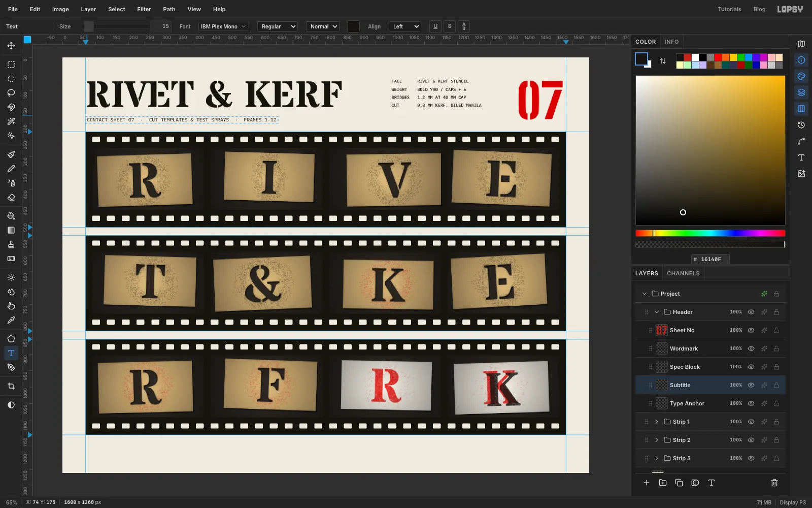812x508 pixels.
Task: Select the Pencil tool
Action: [x=11, y=169]
